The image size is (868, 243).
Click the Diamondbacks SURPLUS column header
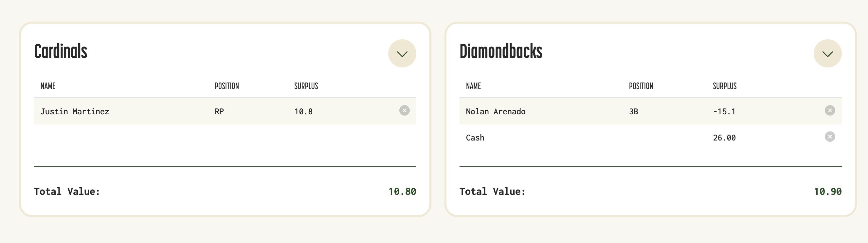point(724,86)
